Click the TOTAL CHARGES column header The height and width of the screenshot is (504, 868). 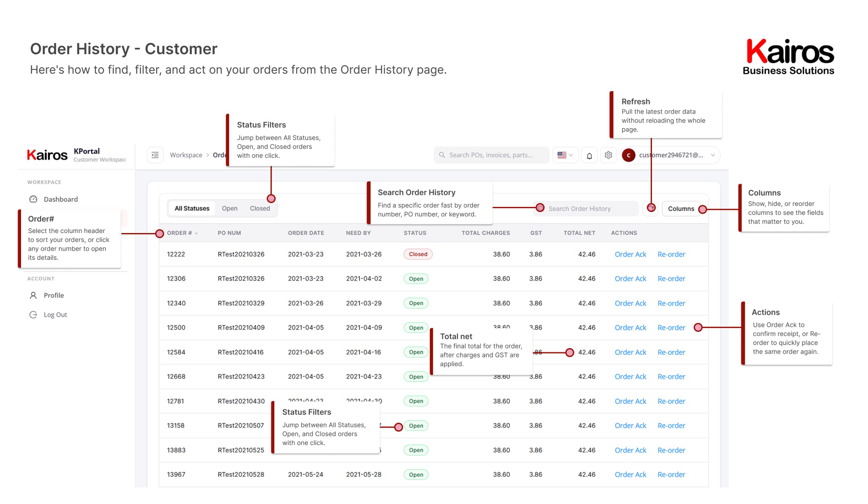485,233
